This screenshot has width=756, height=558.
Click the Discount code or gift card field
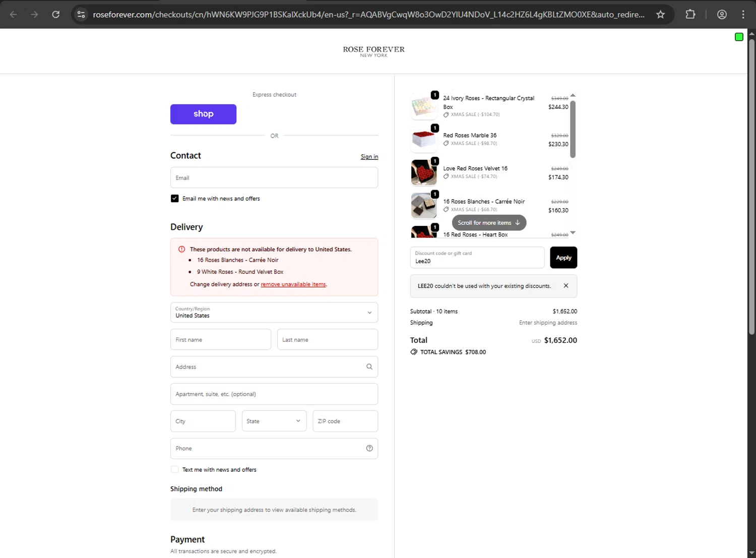477,258
